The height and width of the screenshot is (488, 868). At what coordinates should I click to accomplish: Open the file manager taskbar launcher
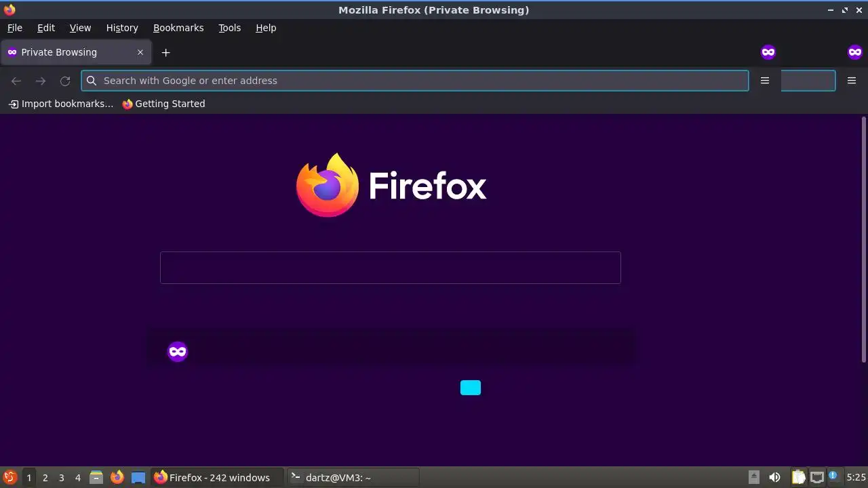point(96,477)
